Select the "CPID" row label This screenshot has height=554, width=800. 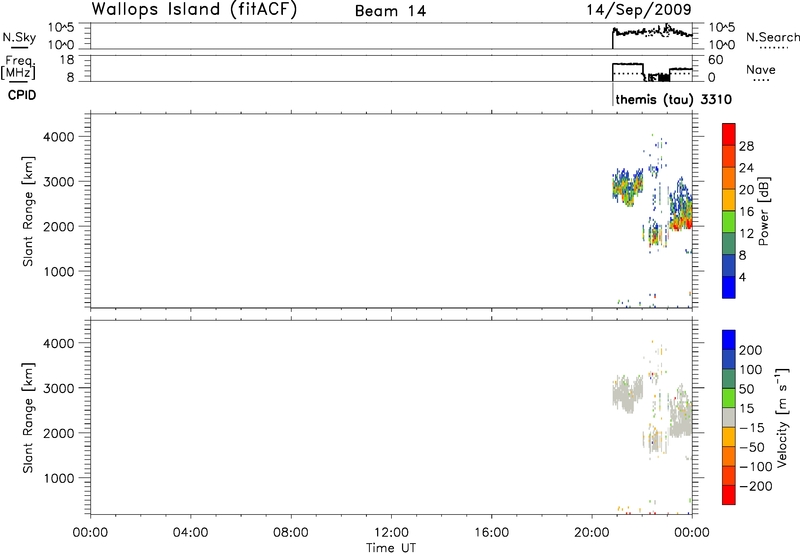(22, 95)
